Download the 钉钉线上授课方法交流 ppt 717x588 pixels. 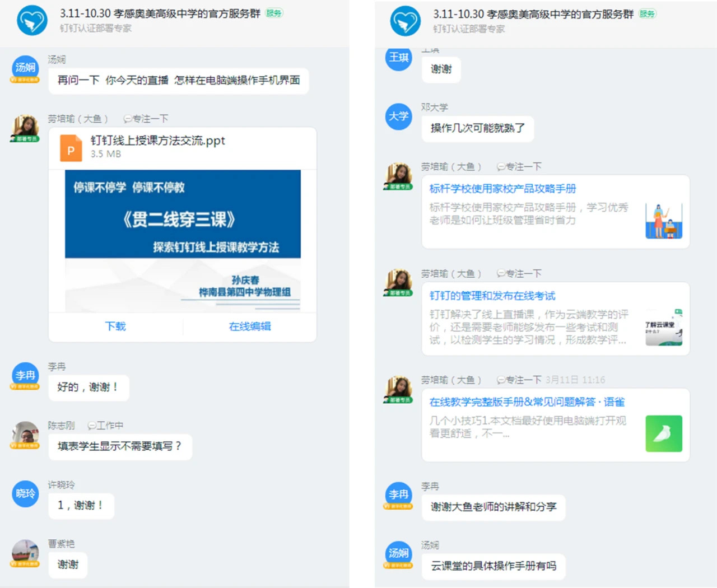click(115, 326)
